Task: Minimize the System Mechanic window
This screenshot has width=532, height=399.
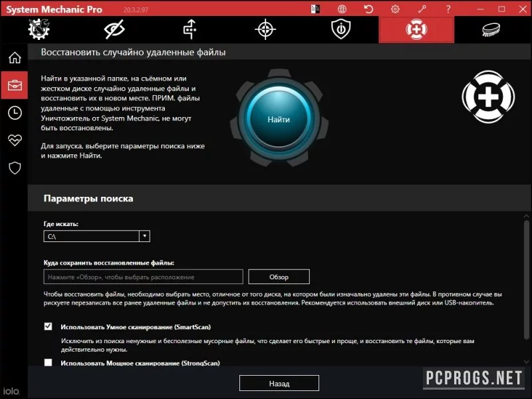Action: coord(480,9)
